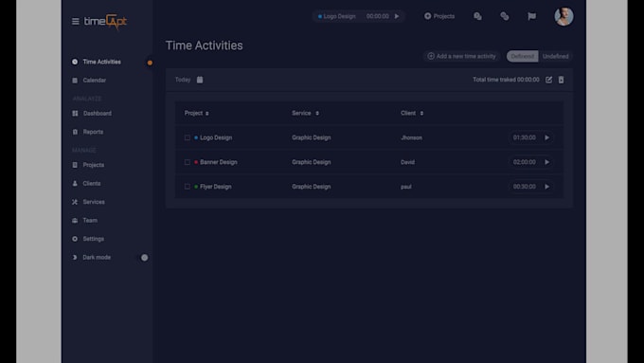This screenshot has height=363, width=644.
Task: Click the Today date label
Action: 183,80
